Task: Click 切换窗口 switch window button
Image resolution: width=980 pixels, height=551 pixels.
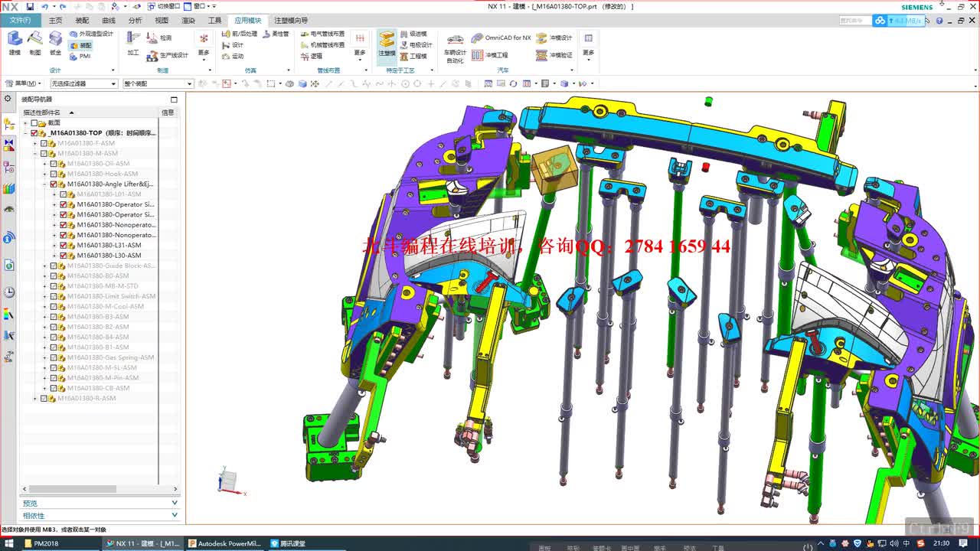Action: [164, 6]
